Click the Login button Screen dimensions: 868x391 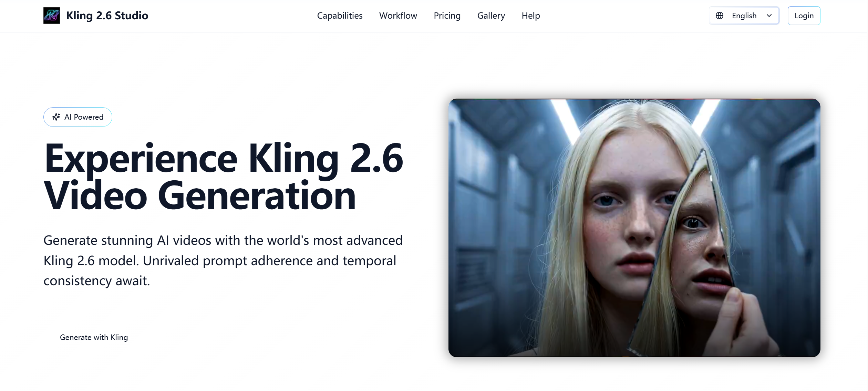pyautogui.click(x=804, y=16)
